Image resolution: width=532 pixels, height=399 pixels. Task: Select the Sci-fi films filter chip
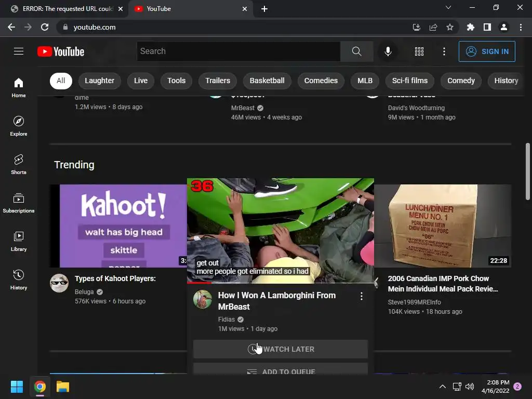click(410, 81)
